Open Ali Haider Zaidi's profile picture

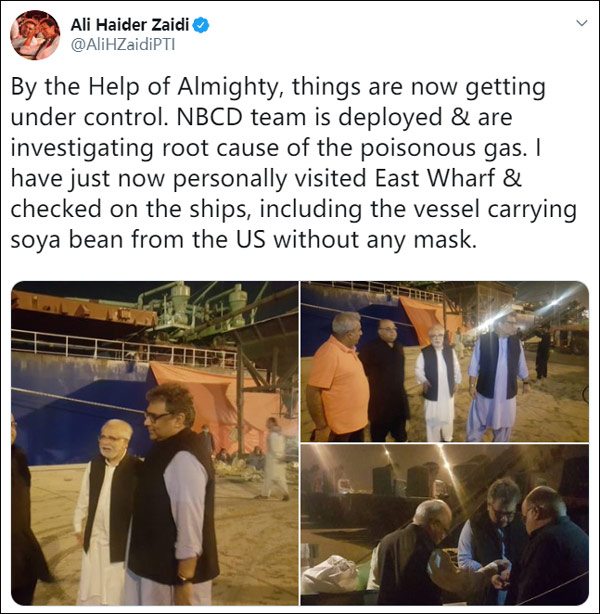coord(35,35)
